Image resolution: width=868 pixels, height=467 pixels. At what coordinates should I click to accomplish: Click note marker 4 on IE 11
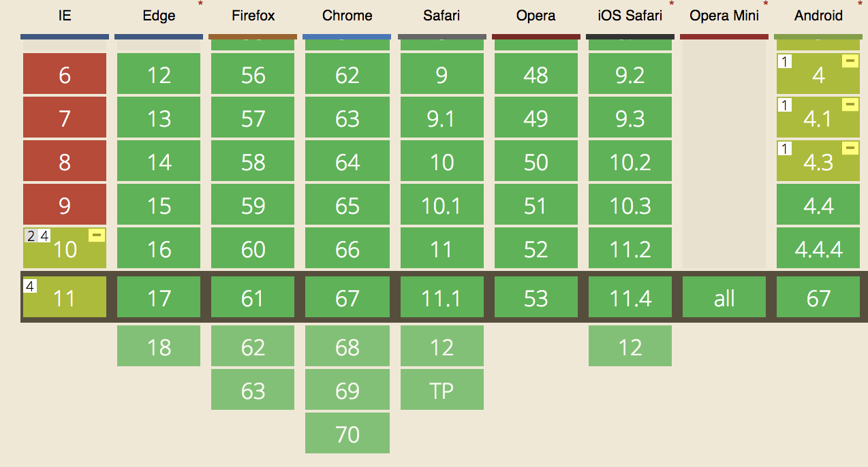click(x=30, y=286)
